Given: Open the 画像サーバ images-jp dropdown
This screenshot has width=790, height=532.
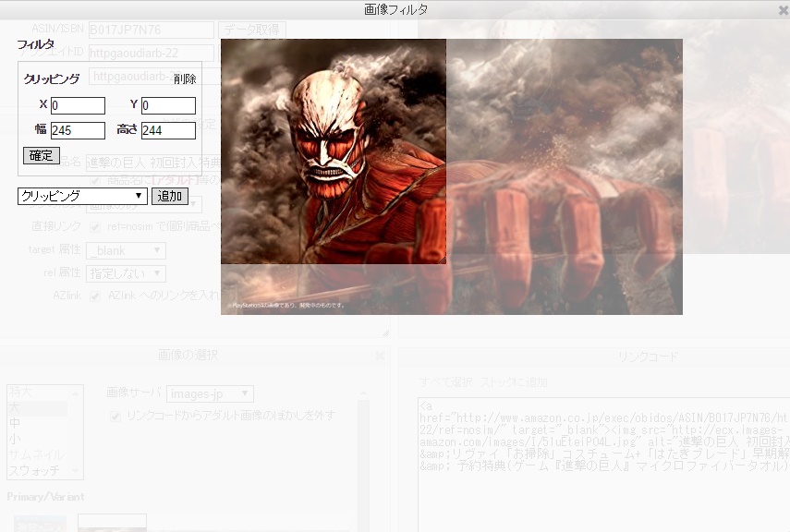Looking at the screenshot, I should (x=210, y=393).
